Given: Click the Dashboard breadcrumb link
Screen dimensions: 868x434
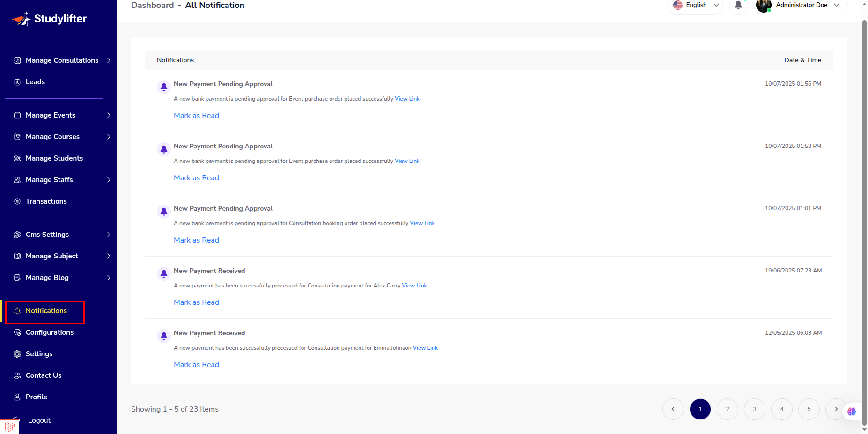Looking at the screenshot, I should 153,5.
